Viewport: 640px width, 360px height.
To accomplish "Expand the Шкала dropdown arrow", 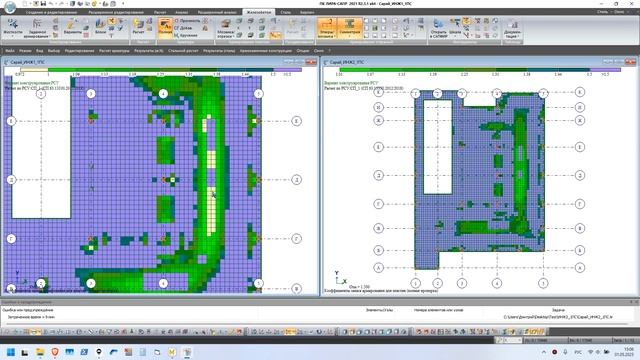I will coord(455,37).
